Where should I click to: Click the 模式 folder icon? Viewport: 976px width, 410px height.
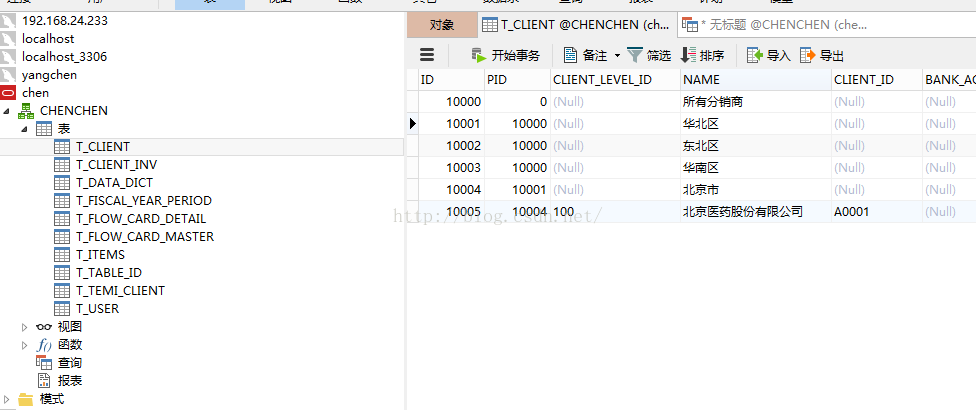pos(26,399)
